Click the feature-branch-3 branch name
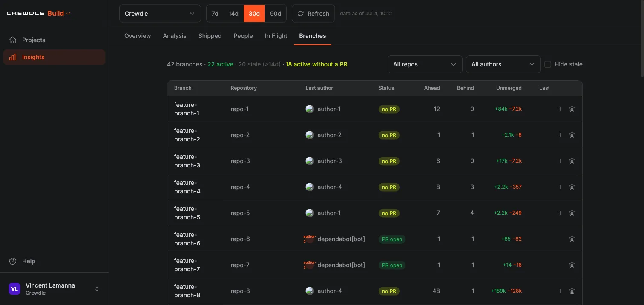 (x=187, y=161)
